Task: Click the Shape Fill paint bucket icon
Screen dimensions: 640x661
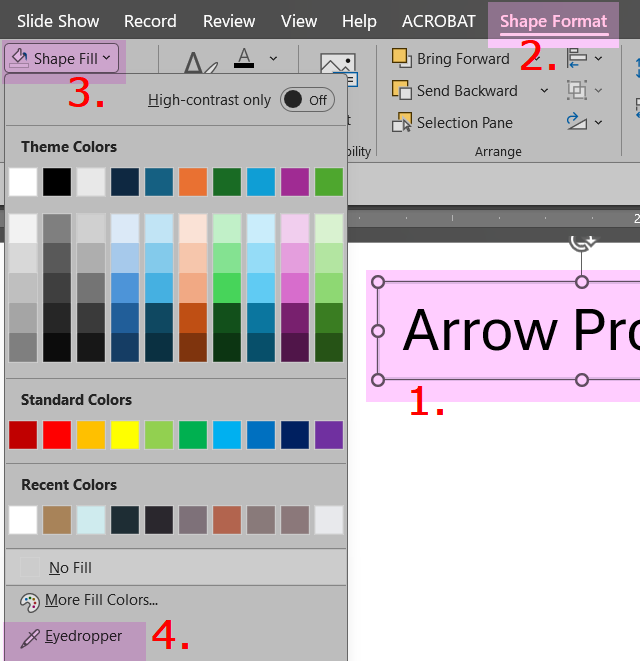Action: click(x=19, y=58)
